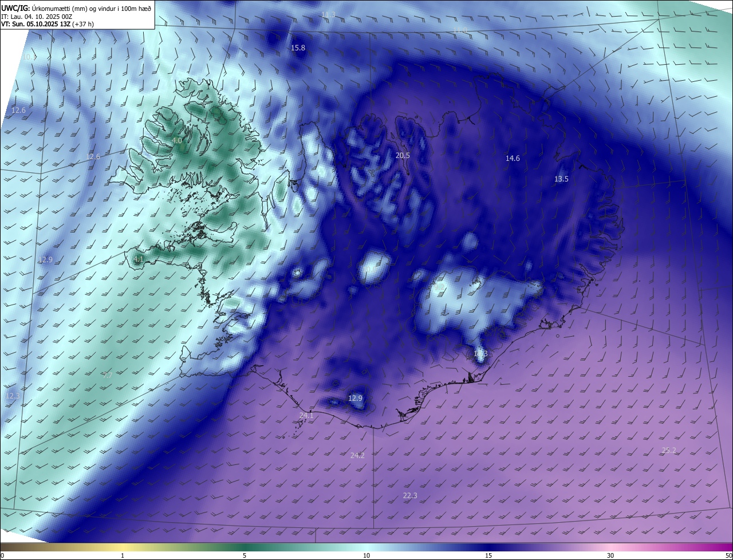The image size is (733, 560).
Task: Click the 30 tick on the color scale
Action: [x=610, y=555]
